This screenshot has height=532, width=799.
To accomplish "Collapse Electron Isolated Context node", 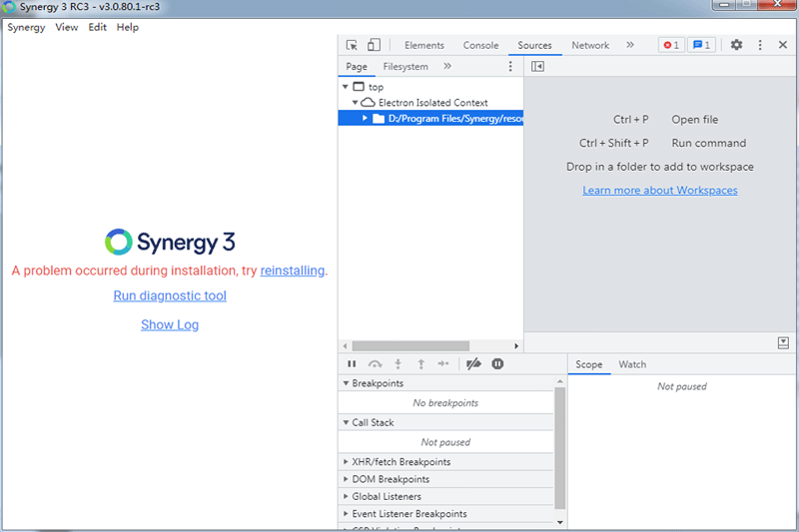I will (x=356, y=103).
